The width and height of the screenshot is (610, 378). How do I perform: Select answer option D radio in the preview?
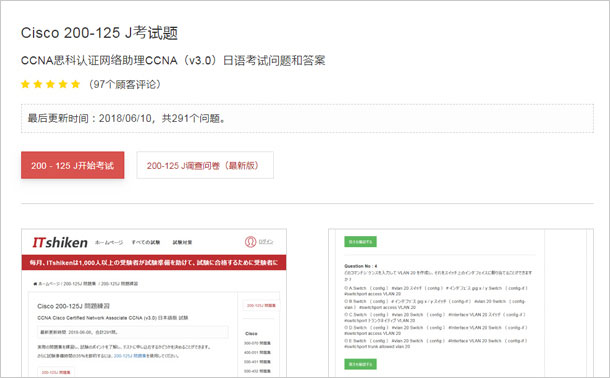[346, 328]
